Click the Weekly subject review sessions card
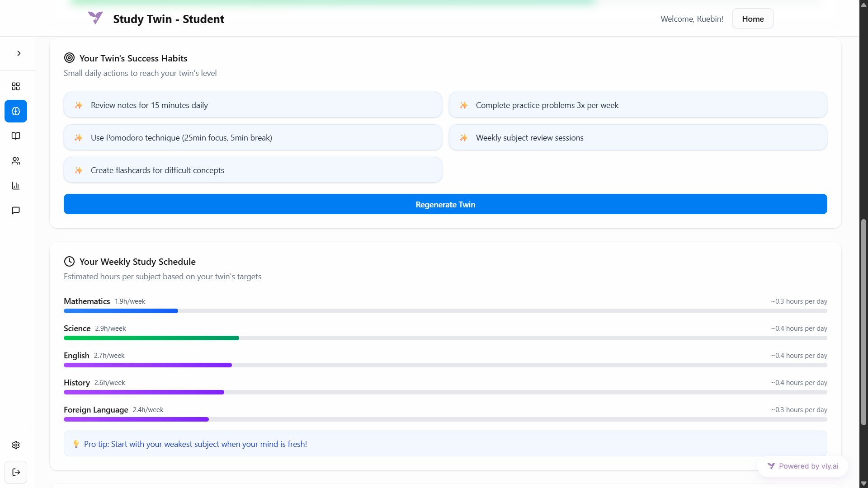Screen dimensions: 868x488 (x=637, y=138)
